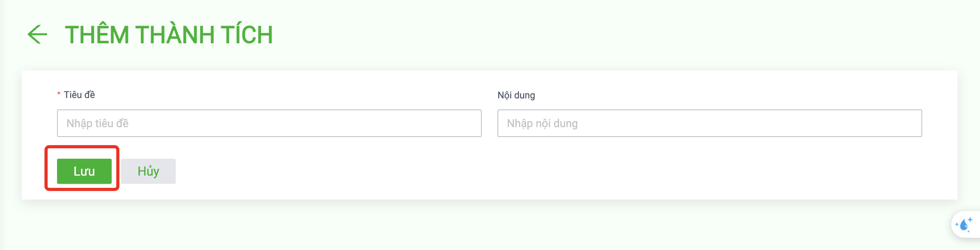The height and width of the screenshot is (250, 980).
Task: Place cursor in the content text box
Action: (710, 123)
